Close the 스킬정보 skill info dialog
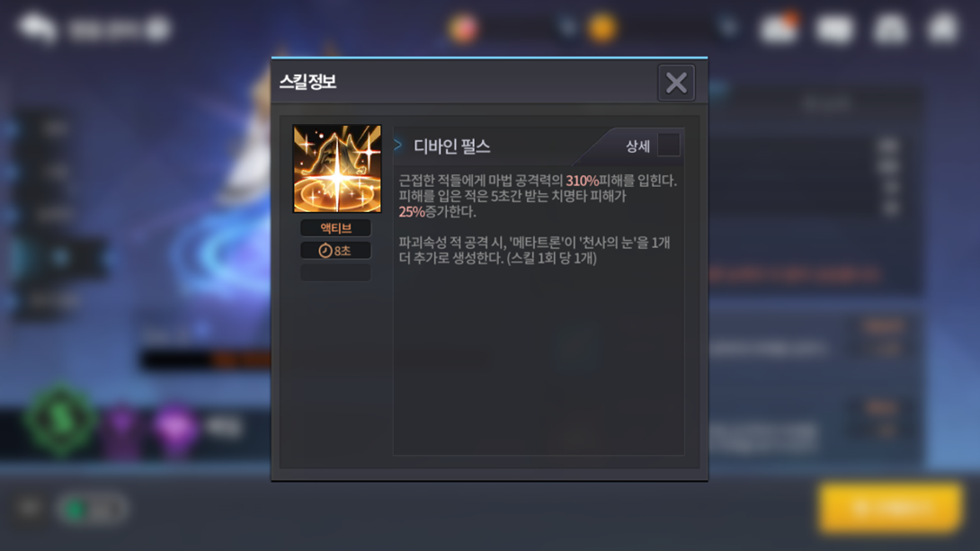This screenshot has height=551, width=980. (x=676, y=83)
